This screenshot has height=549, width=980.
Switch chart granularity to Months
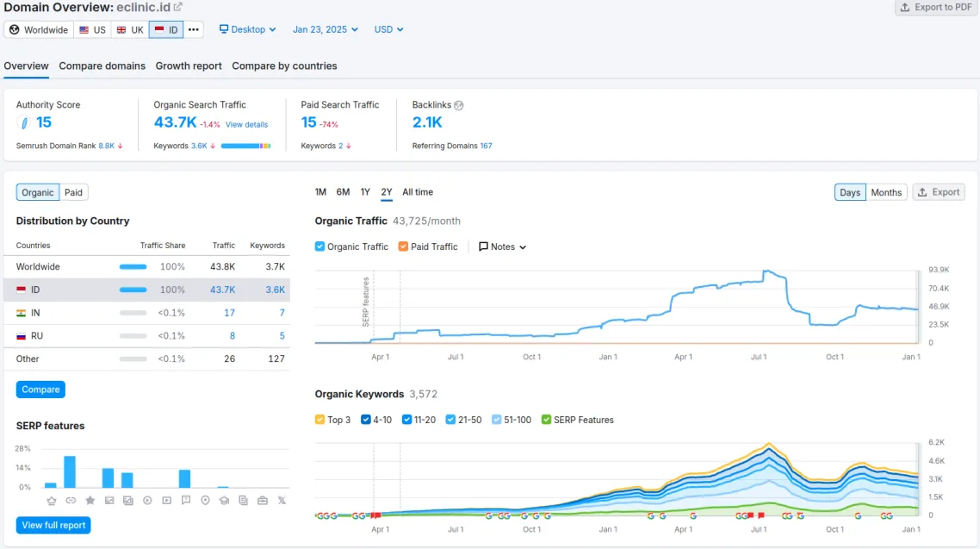point(886,192)
